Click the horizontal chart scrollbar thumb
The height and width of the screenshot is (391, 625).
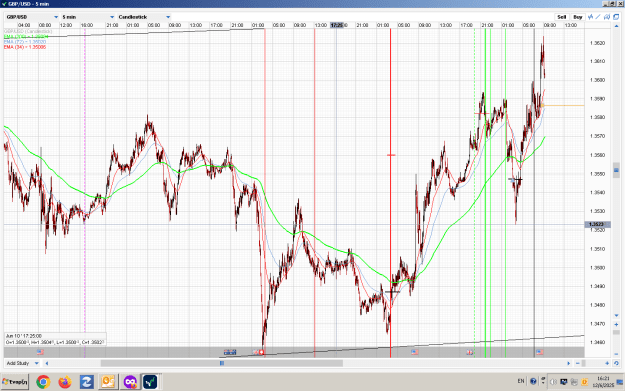[x=222, y=363]
